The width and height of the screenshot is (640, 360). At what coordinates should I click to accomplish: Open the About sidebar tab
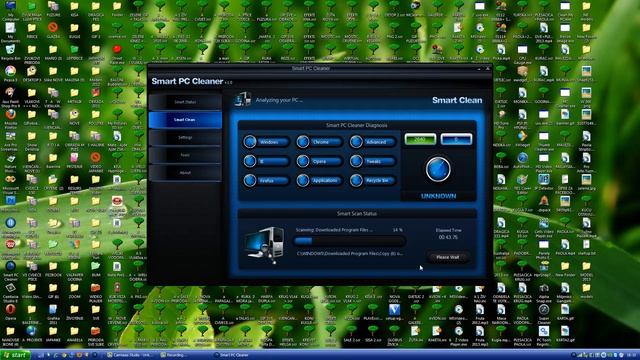click(185, 173)
